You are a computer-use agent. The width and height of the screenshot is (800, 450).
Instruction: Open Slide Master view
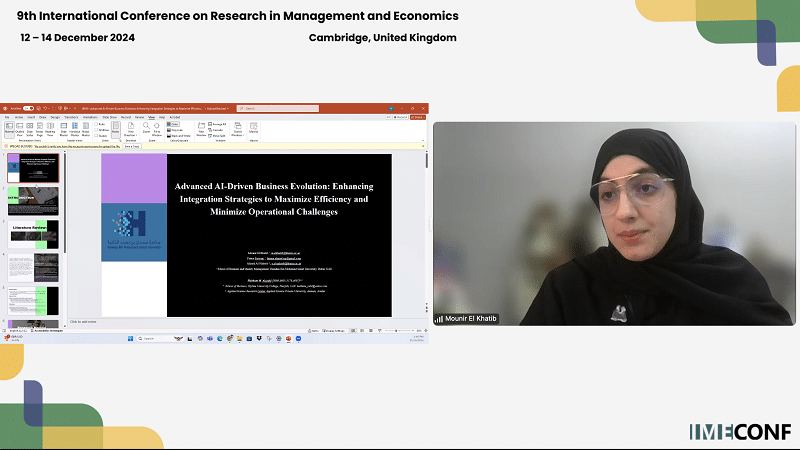coord(66,128)
